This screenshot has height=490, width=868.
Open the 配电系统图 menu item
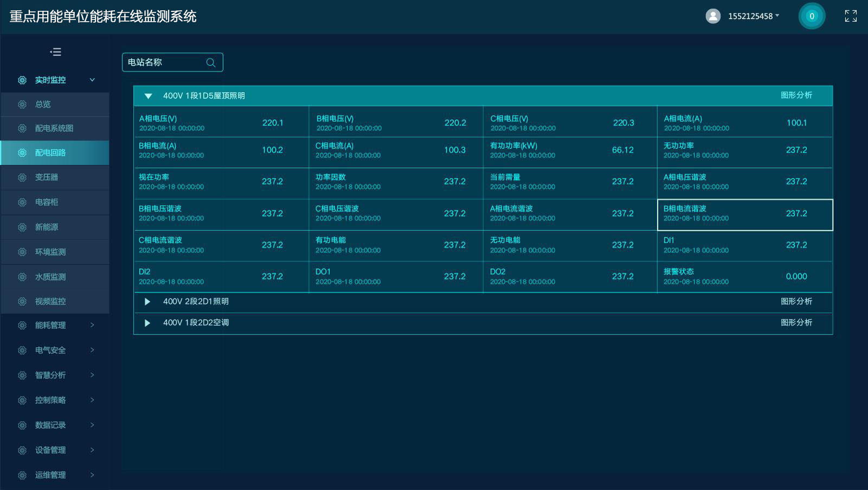(54, 129)
